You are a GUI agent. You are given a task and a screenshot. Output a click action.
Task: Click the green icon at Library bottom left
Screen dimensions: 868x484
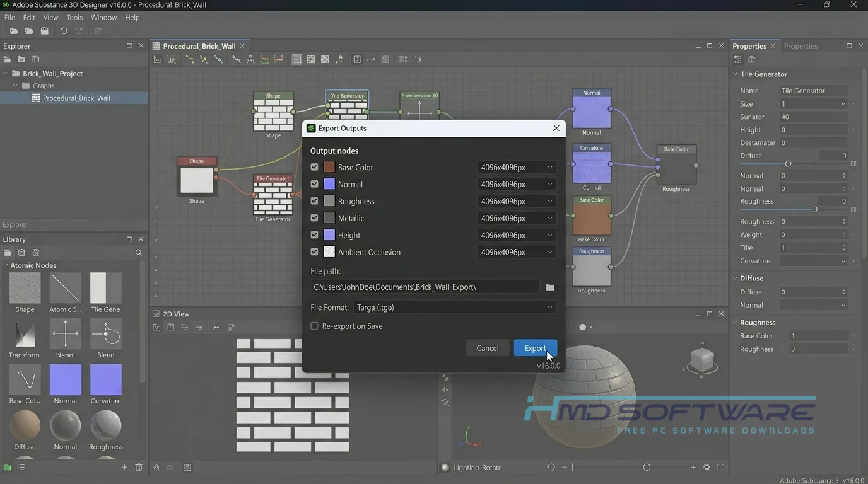(8, 467)
